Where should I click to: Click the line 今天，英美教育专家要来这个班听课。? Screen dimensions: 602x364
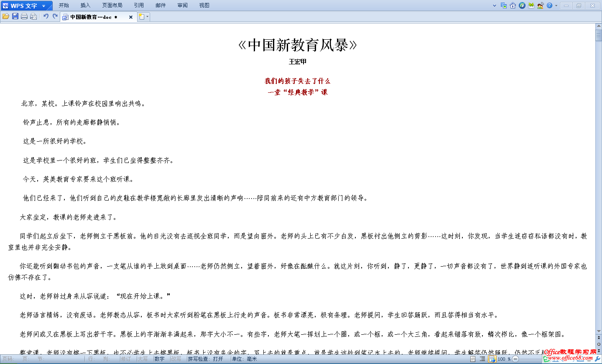pos(78,179)
